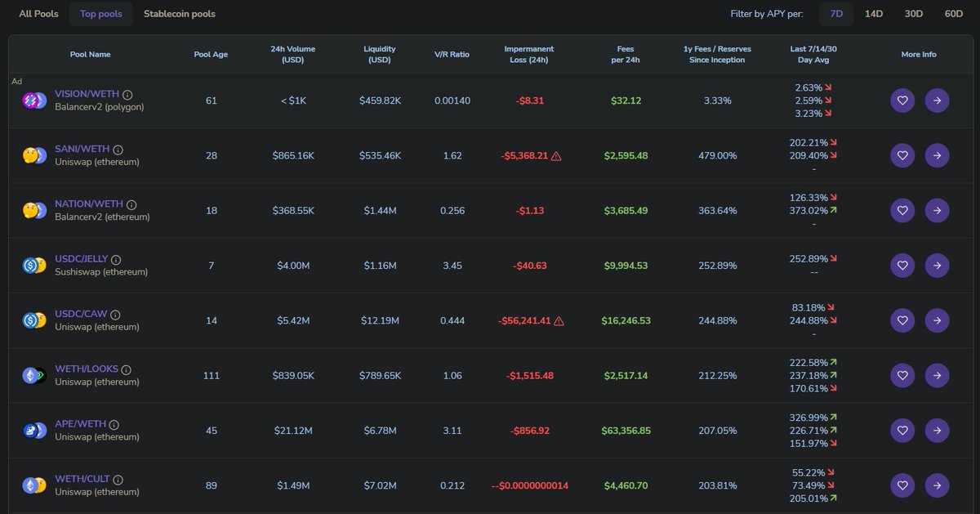Click the -$56,241.41 impermanent loss value

(x=523, y=321)
